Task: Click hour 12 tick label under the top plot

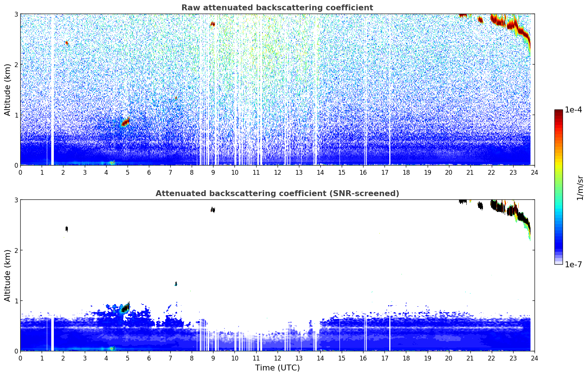Action: tap(277, 172)
